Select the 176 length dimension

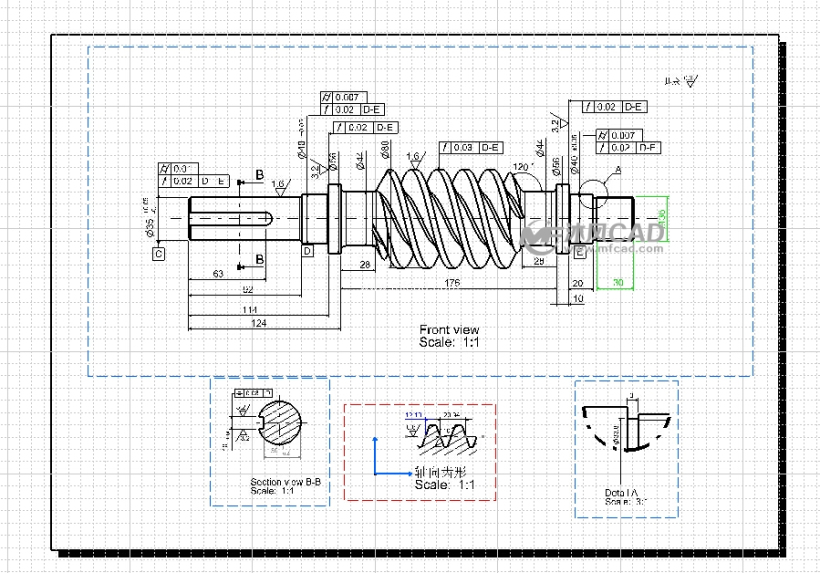coord(450,284)
